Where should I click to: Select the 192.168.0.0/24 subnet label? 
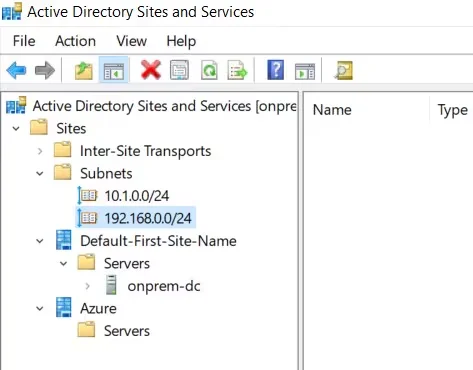pos(148,218)
